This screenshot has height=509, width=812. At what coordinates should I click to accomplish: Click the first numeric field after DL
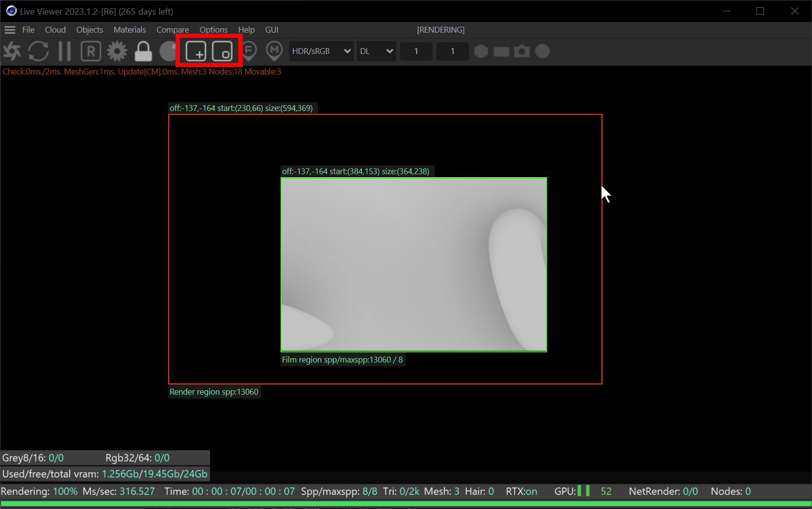[416, 51]
